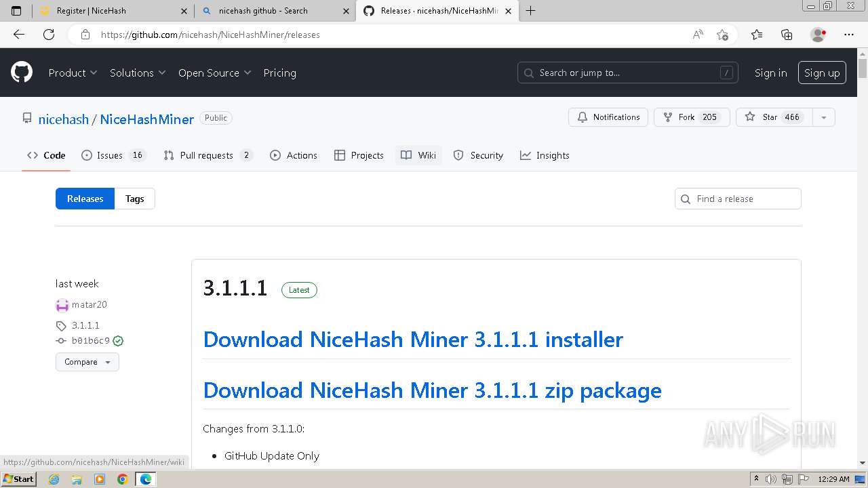
Task: Click the matar20 avatar icon
Action: pos(62,305)
